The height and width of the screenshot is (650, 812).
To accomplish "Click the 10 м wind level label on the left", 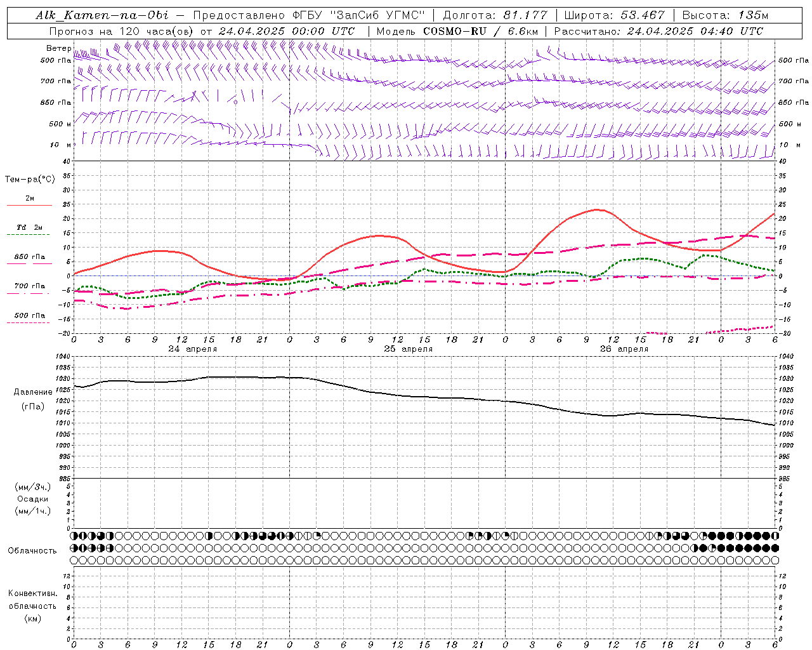I will [60, 145].
